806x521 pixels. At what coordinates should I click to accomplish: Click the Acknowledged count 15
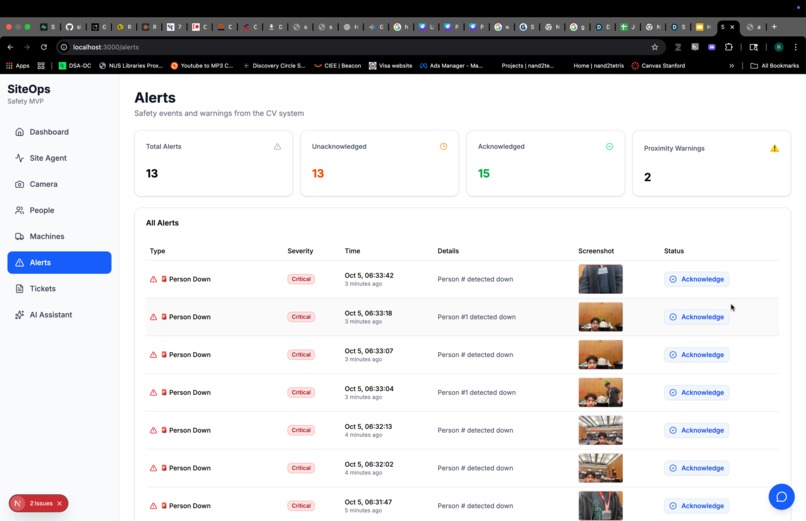pos(484,174)
